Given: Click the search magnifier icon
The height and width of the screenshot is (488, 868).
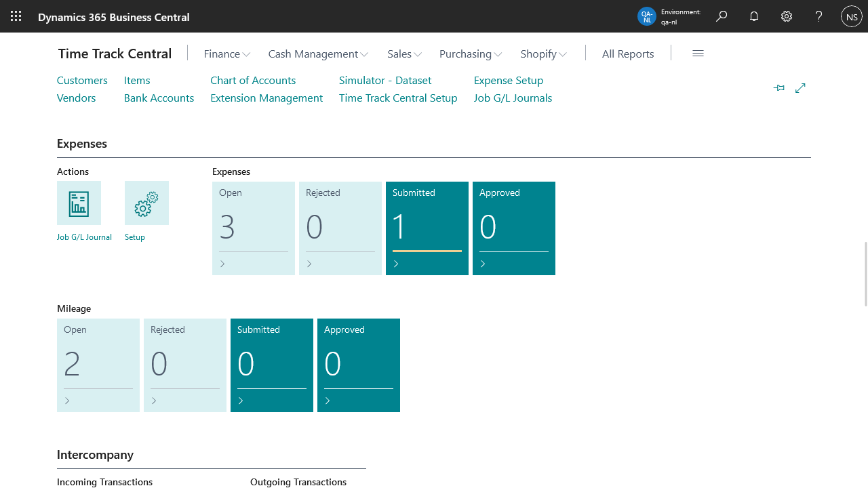Looking at the screenshot, I should (x=722, y=16).
